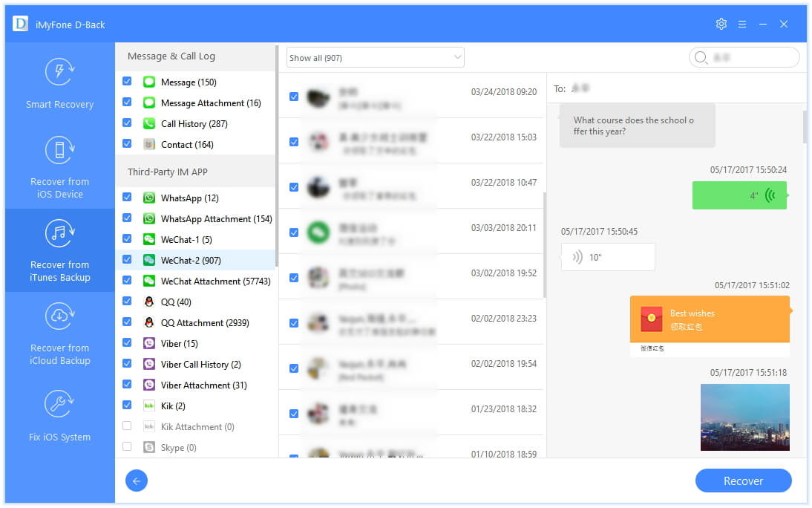Enable the Skype (0) checkbox
This screenshot has width=812, height=508.
click(127, 447)
